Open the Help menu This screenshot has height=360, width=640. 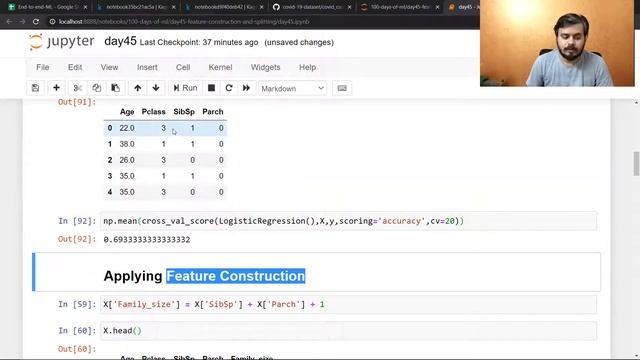(x=307, y=67)
